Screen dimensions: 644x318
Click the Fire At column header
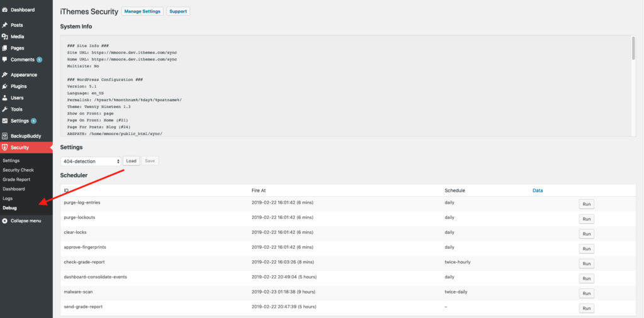coord(258,190)
